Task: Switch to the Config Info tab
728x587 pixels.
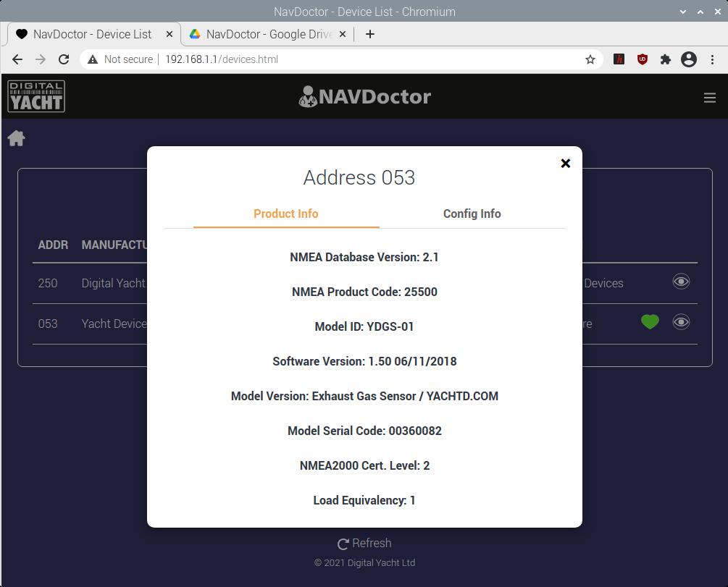Action: pos(472,214)
